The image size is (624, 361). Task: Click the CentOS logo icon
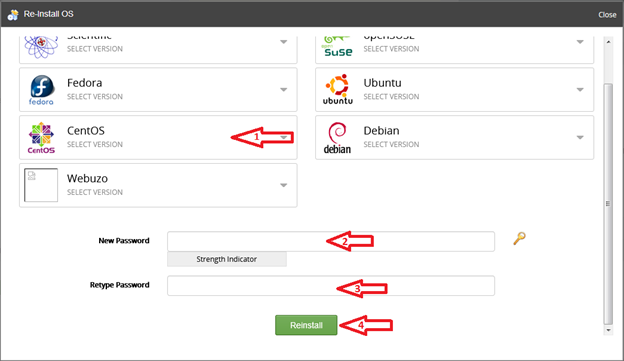pyautogui.click(x=41, y=138)
